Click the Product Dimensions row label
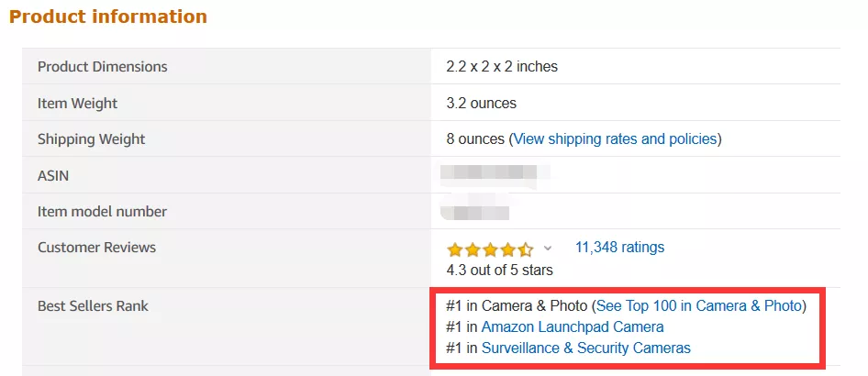This screenshot has height=376, width=868. coord(102,67)
